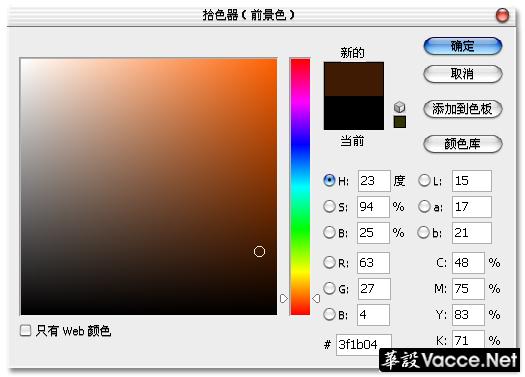
Task: Click the 取消 cancel button
Action: (463, 74)
